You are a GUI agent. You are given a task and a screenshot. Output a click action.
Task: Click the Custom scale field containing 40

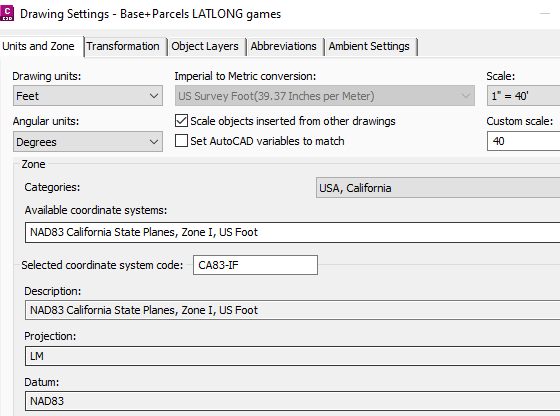523,141
